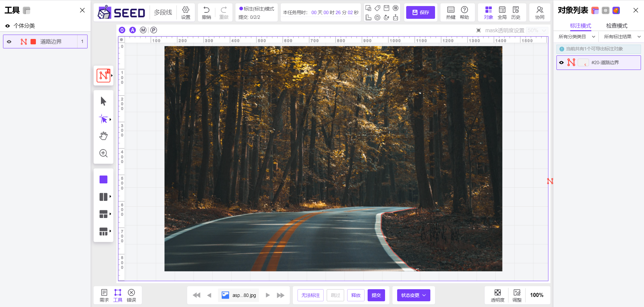Click 无法标注 button
Viewport: 644px width, 307px height.
311,295
